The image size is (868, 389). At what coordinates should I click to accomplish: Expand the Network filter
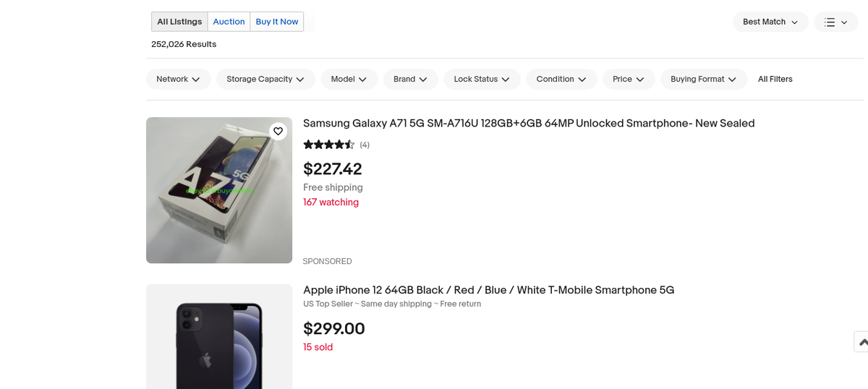(178, 79)
